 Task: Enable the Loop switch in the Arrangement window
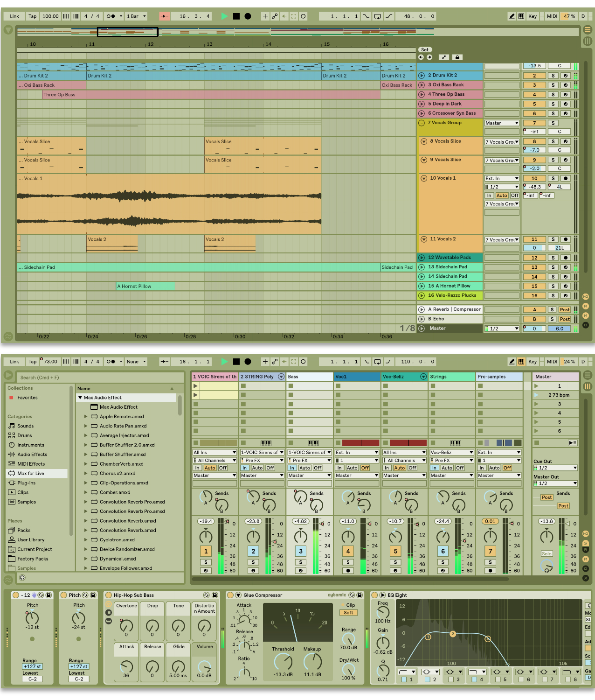[x=377, y=16]
